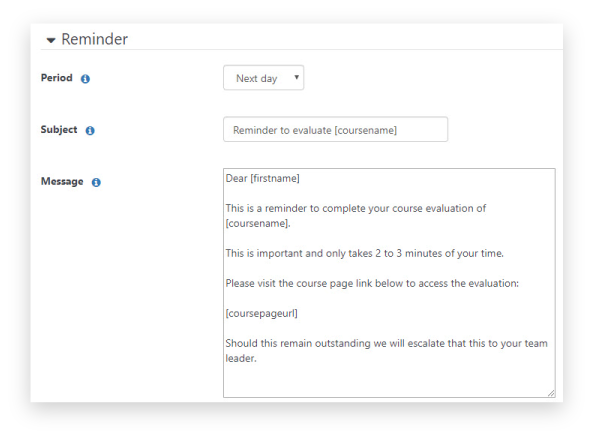The width and height of the screenshot is (593, 439).
Task: Click the 'Should this remain outstanding' line
Action: (x=387, y=343)
